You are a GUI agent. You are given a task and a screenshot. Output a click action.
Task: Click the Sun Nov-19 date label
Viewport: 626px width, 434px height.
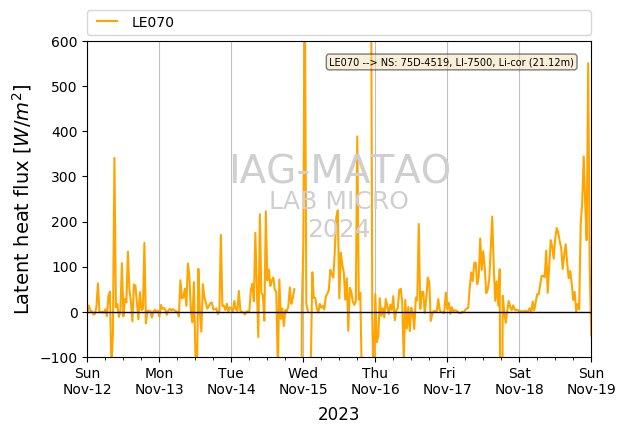pos(591,381)
